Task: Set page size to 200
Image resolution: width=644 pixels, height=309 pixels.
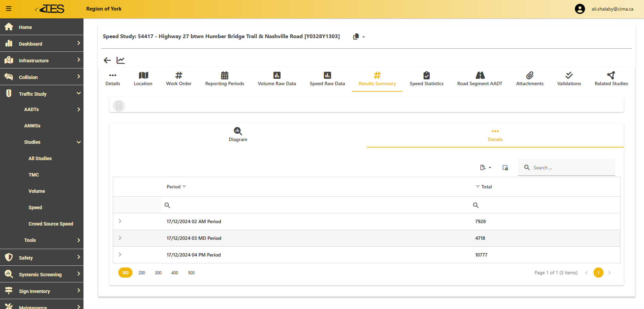Action: [x=142, y=273]
